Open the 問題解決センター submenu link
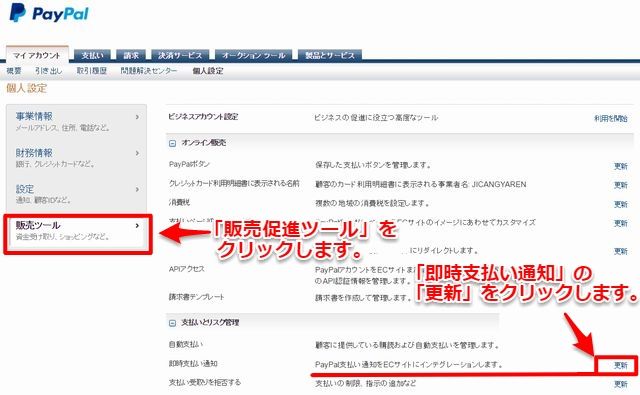The height and width of the screenshot is (395, 640). pyautogui.click(x=149, y=71)
